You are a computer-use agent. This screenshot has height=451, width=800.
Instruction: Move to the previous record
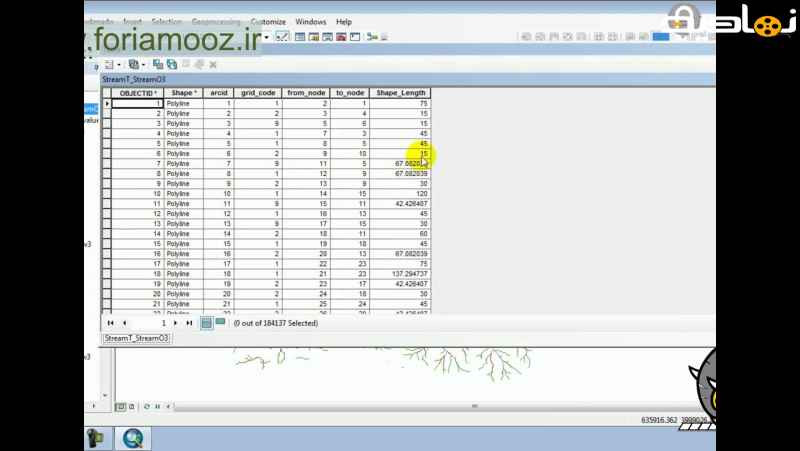[124, 323]
